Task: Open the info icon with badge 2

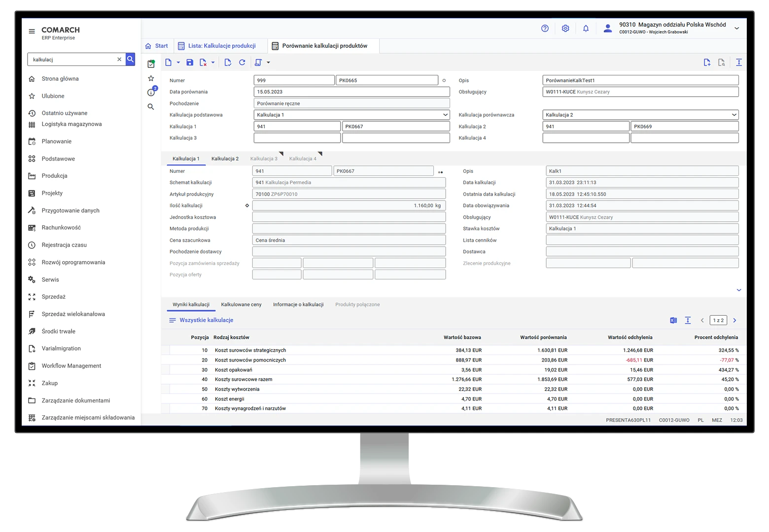Action: [x=151, y=92]
